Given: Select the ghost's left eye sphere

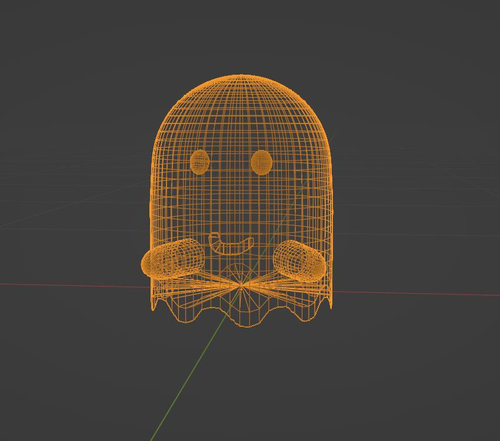Looking at the screenshot, I should point(200,162).
